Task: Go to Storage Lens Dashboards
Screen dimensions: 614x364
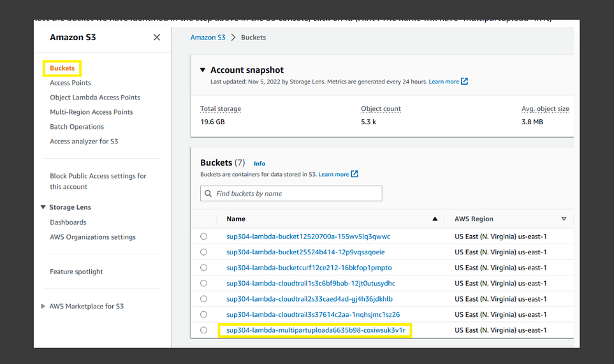Action: 68,222
